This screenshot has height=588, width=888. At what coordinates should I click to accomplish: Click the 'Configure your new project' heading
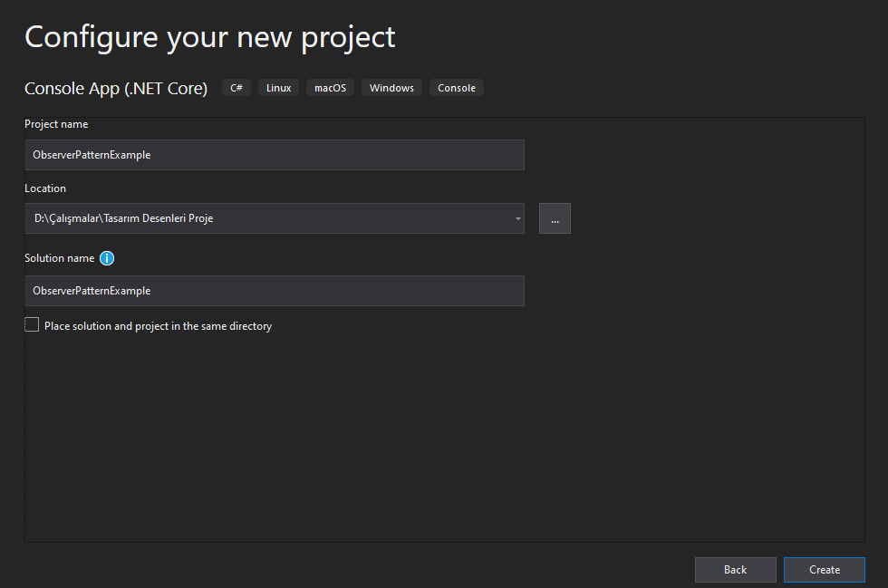point(210,38)
